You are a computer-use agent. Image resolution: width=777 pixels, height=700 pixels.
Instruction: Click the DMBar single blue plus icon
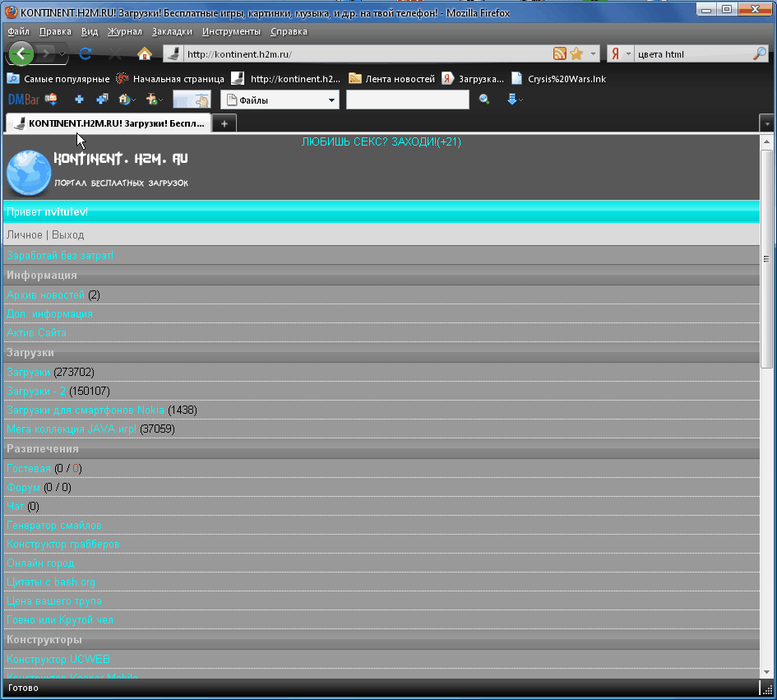(x=79, y=100)
